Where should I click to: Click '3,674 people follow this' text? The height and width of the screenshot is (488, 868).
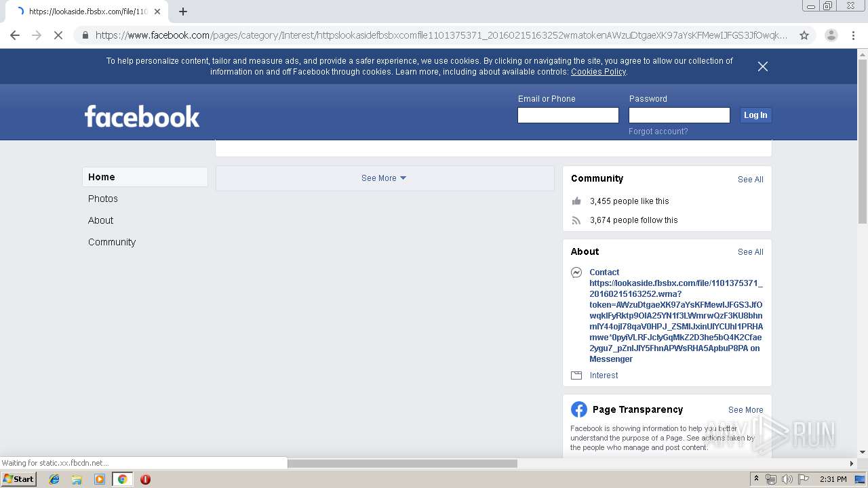click(x=633, y=220)
